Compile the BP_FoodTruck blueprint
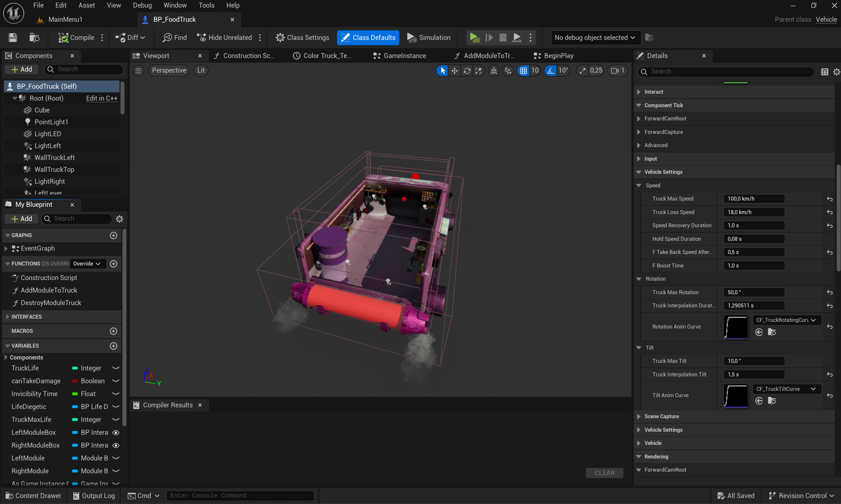The width and height of the screenshot is (841, 504). (x=76, y=37)
